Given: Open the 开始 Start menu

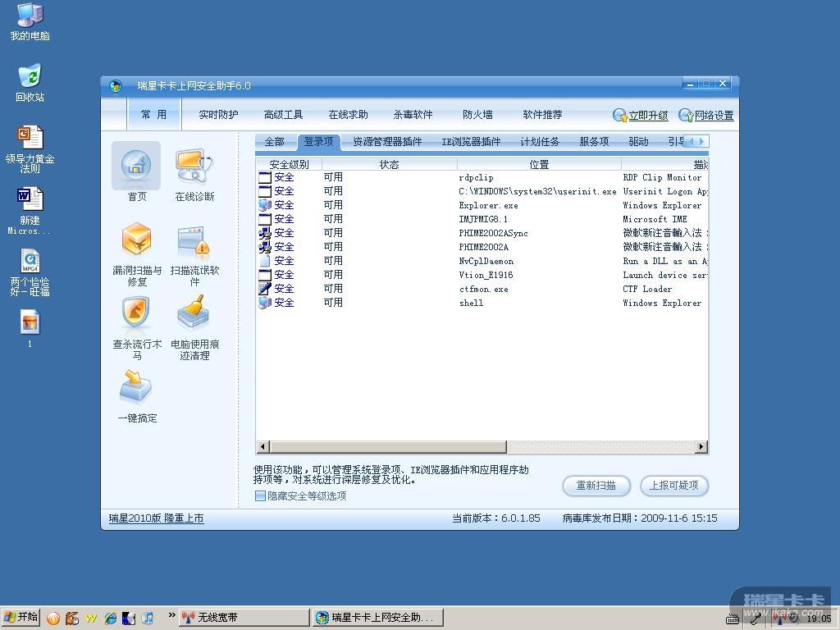Looking at the screenshot, I should pos(21,617).
